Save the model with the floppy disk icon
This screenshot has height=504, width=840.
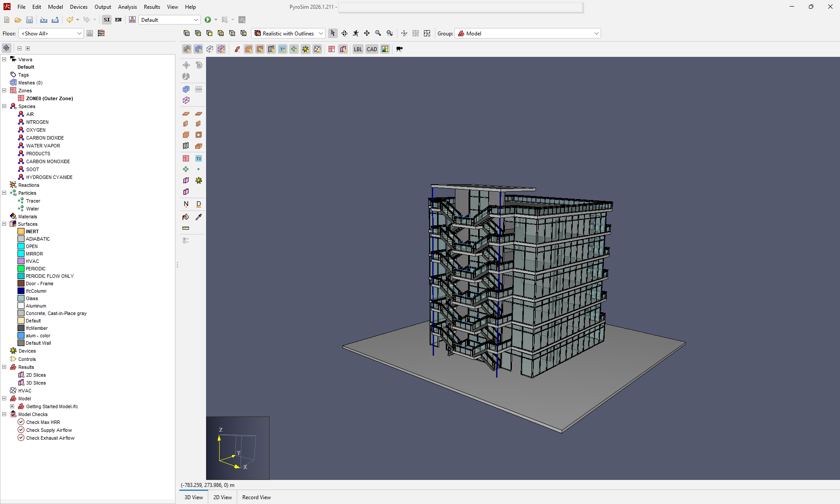[29, 20]
